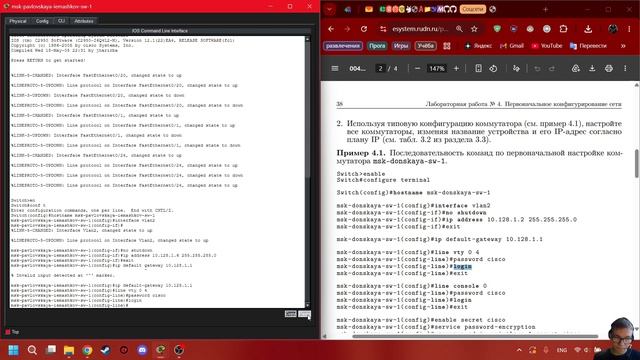Open PDF annotation draw tool
640x360 pixels.
[516, 69]
